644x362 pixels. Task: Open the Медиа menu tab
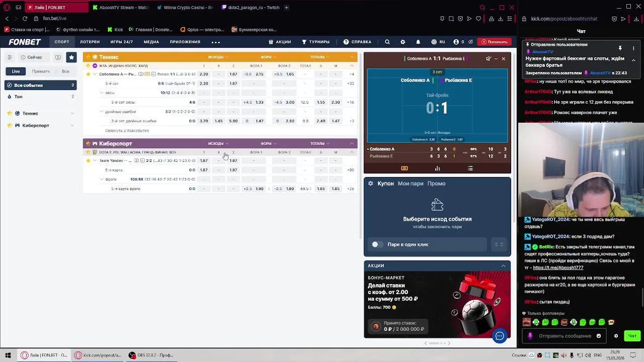coord(151,42)
